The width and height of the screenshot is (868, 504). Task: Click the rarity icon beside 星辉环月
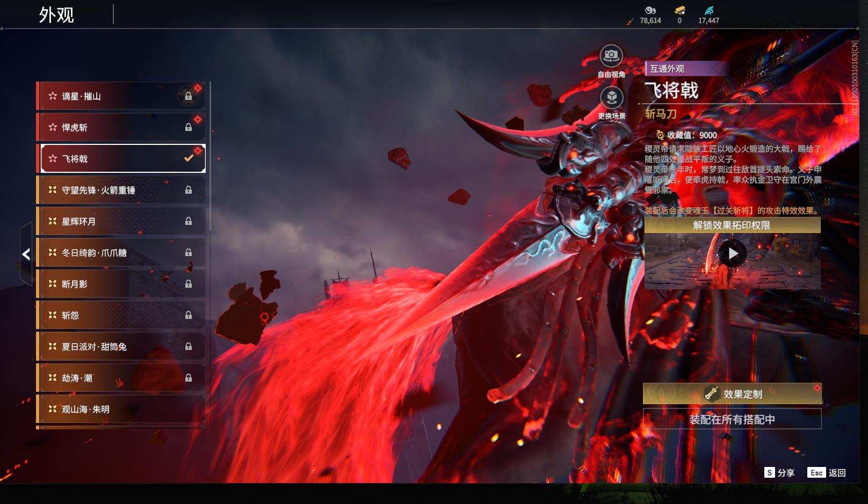53,221
